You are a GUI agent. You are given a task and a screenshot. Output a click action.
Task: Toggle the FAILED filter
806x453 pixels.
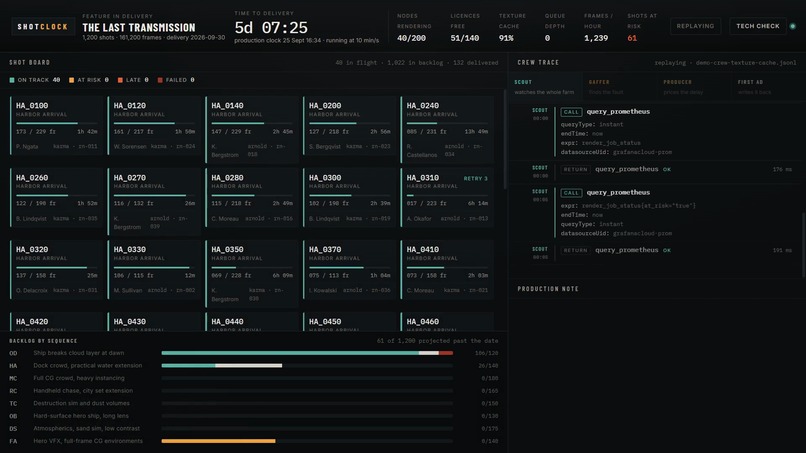176,80
